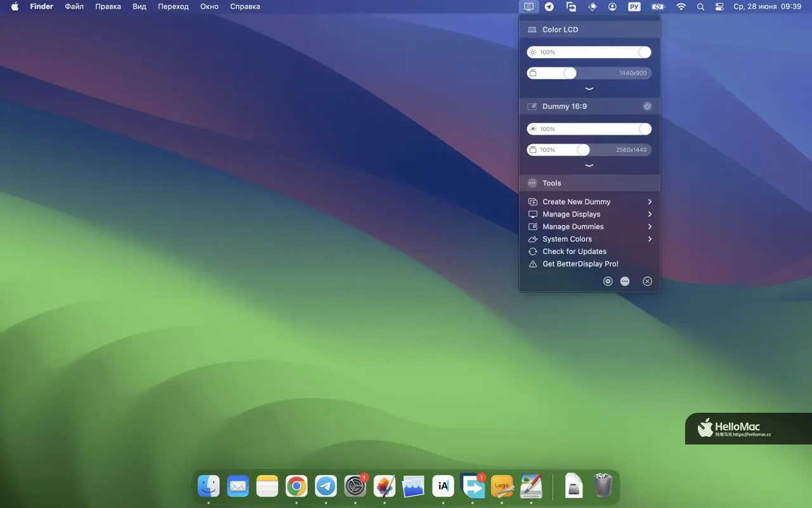Open Create New Dummy submenu
This screenshot has height=508, width=812.
coord(590,202)
